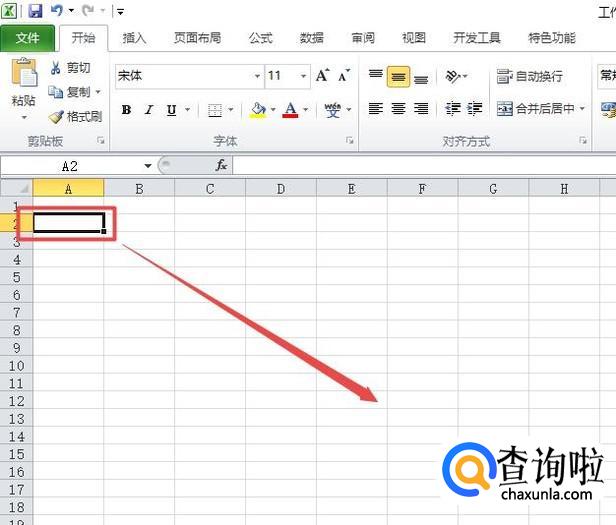Select column D header
616x525 pixels.
[x=281, y=189]
